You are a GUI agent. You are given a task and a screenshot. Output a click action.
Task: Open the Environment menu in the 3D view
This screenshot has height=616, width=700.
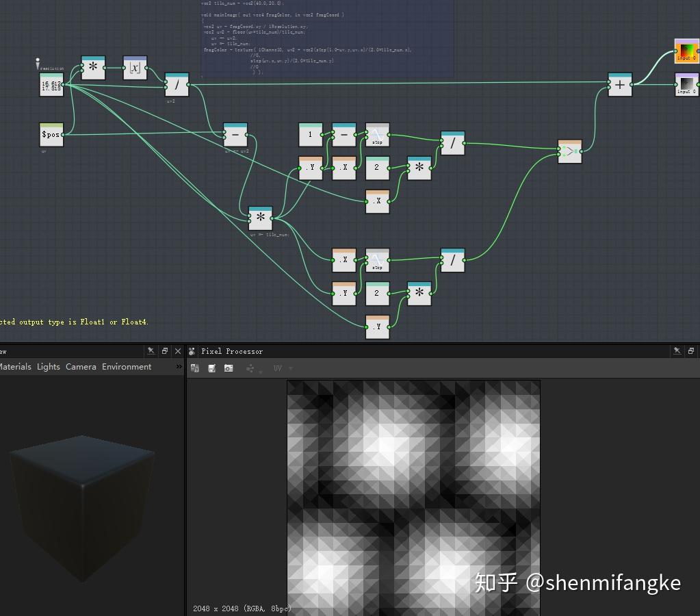tap(126, 366)
